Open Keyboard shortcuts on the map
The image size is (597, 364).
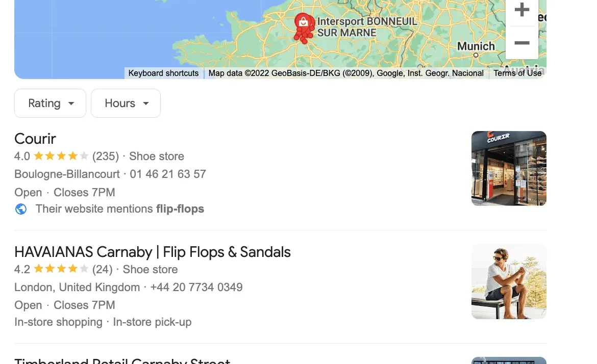pos(163,73)
